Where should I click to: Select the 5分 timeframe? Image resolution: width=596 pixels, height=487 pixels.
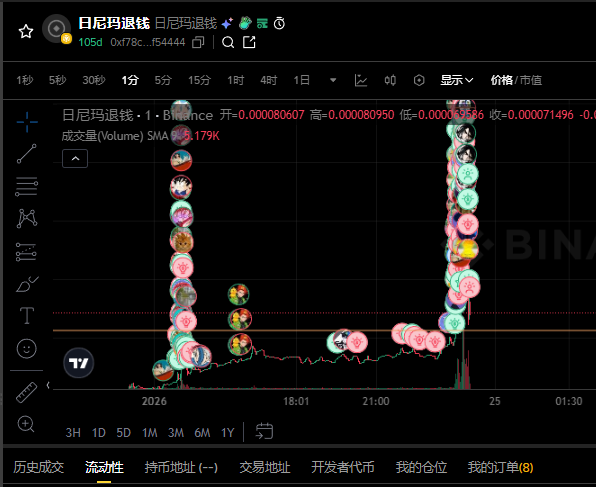pyautogui.click(x=163, y=80)
